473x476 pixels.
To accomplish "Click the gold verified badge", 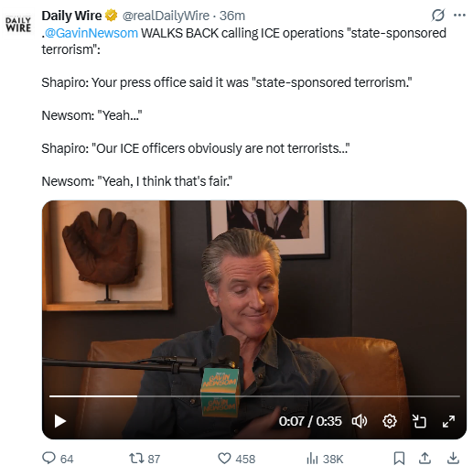I will (112, 16).
